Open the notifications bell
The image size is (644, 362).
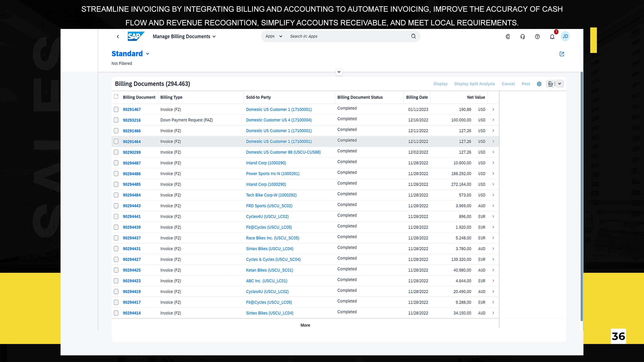(x=552, y=37)
